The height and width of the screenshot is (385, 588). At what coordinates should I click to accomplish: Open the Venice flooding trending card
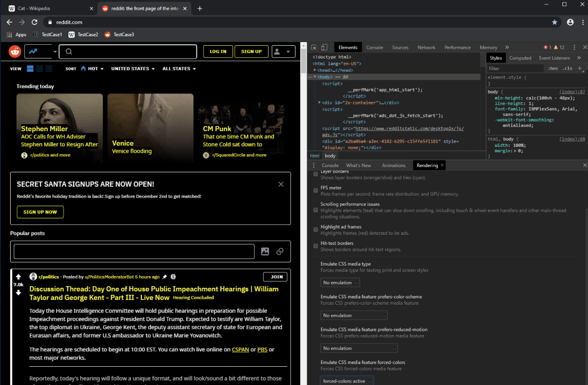click(x=151, y=128)
